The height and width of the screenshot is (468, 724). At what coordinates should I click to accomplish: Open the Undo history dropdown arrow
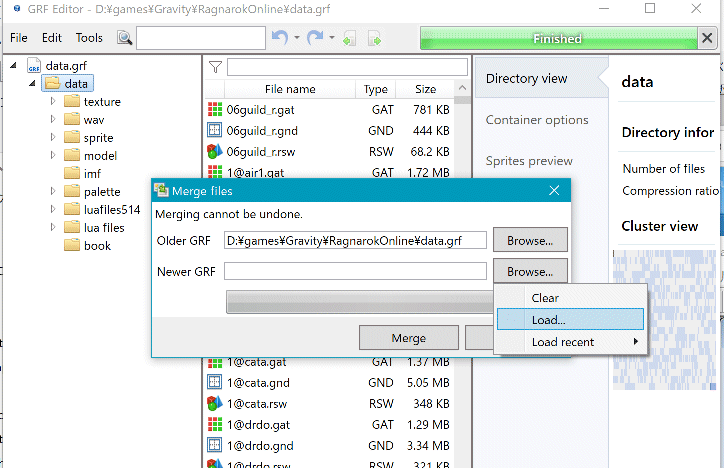[297, 38]
